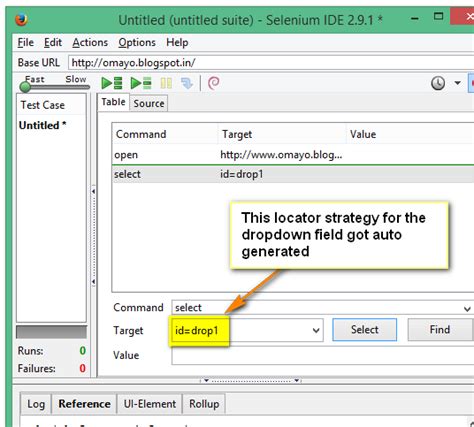The width and height of the screenshot is (474, 427).
Task: Select the select command row
Action: [293, 174]
